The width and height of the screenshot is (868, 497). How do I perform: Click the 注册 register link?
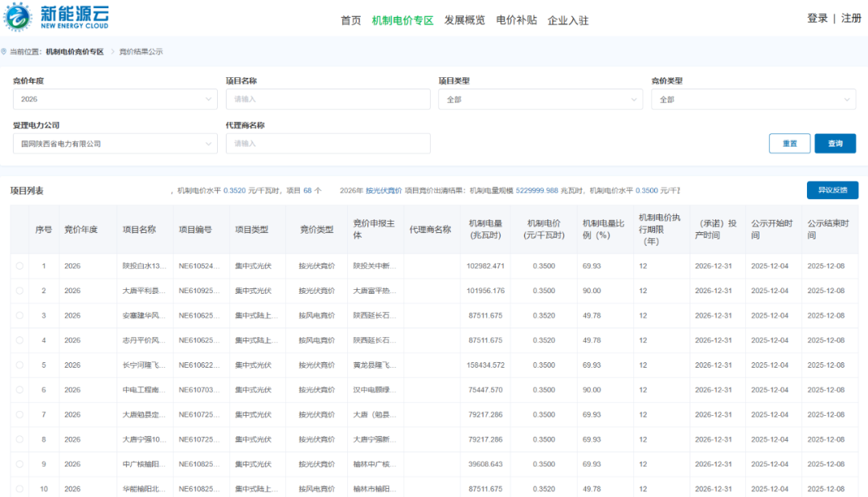click(851, 18)
